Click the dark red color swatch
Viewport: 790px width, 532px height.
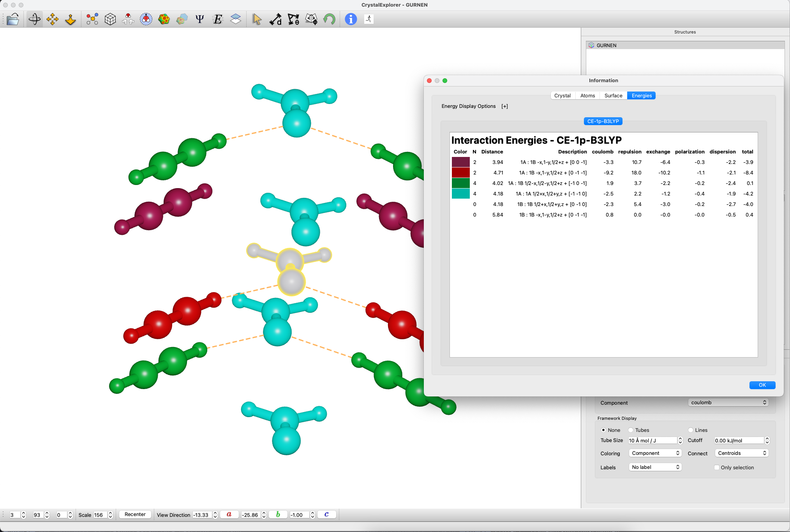point(460,173)
